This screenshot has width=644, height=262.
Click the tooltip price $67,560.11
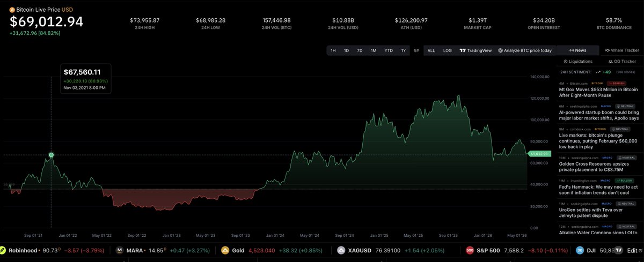click(x=82, y=72)
